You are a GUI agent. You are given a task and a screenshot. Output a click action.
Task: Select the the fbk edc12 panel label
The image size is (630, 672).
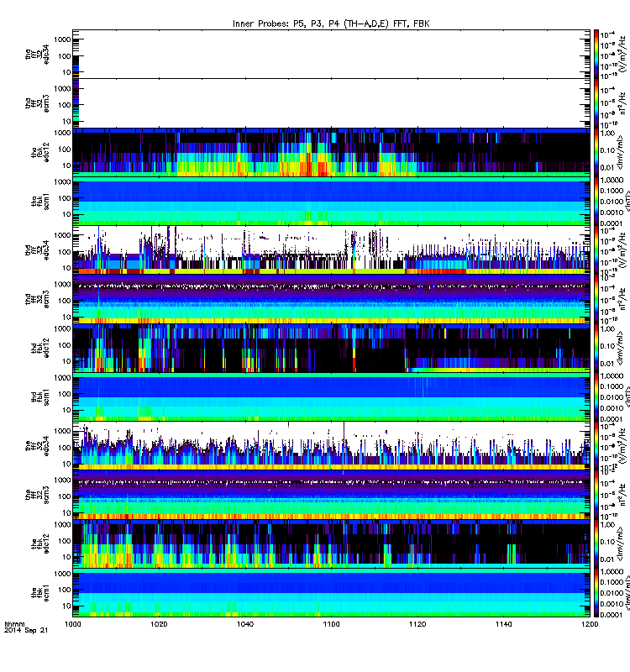40,543
